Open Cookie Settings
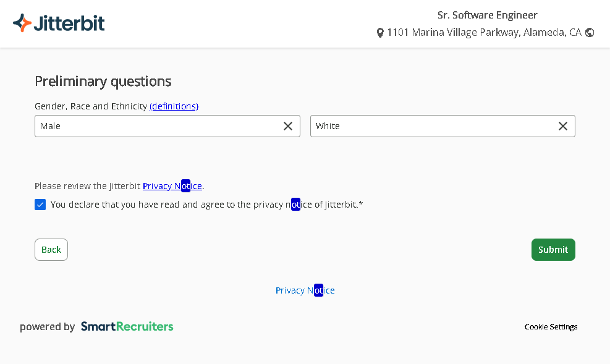This screenshot has height=364, width=610. [x=551, y=327]
